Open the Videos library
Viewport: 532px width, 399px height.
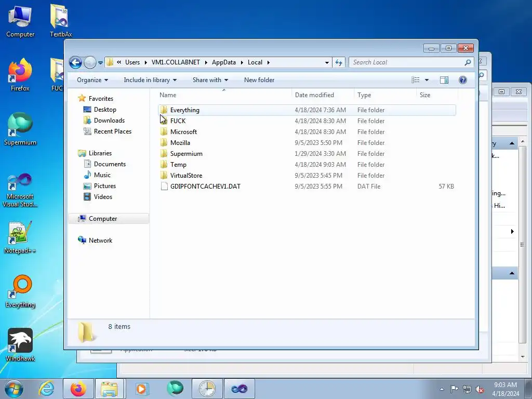[103, 197]
